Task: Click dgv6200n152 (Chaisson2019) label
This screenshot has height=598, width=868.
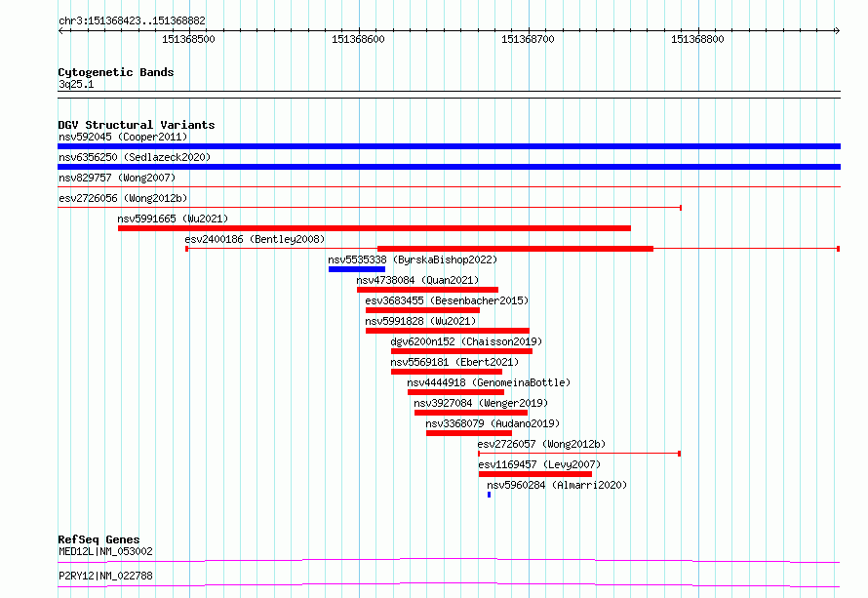Action: point(466,341)
